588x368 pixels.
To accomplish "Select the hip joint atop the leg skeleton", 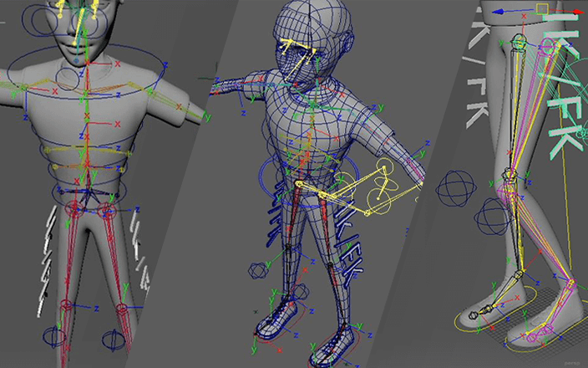I will (x=520, y=44).
